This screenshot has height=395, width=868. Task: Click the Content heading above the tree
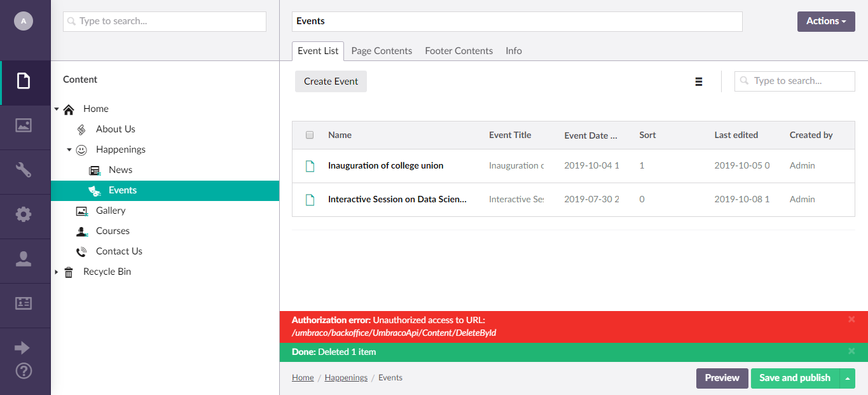[80, 80]
